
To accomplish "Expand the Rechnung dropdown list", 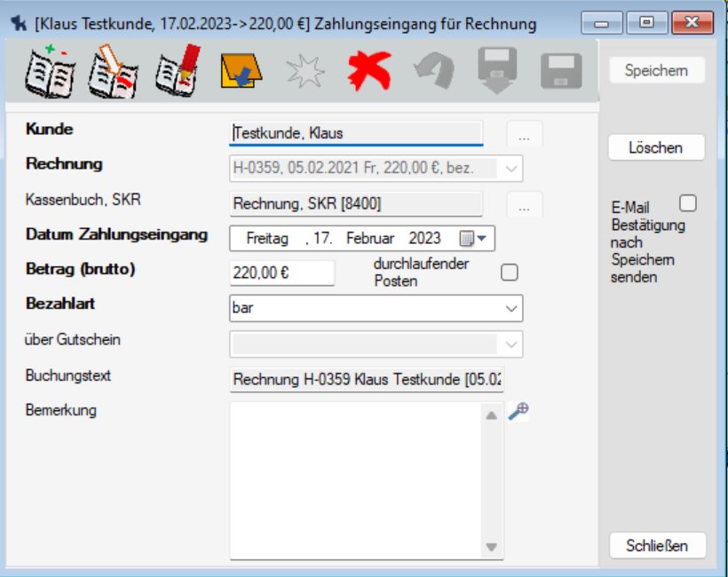I will pos(511,168).
